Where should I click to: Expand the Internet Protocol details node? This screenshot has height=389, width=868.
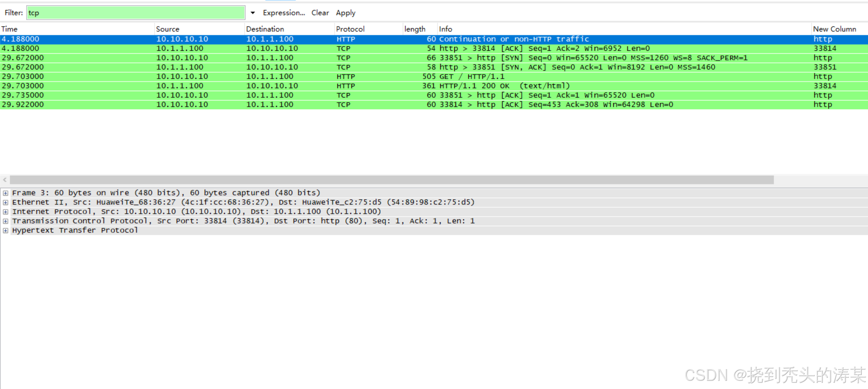pos(5,212)
